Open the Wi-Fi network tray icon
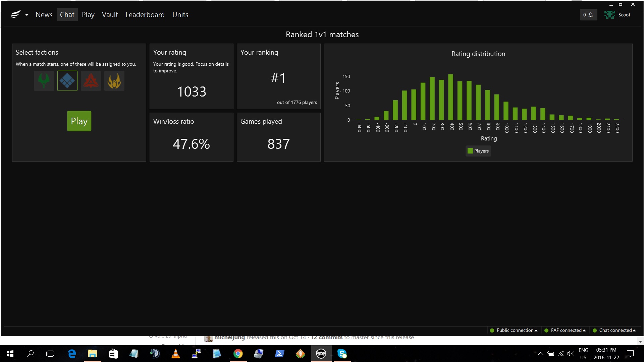644x362 pixels. click(561, 354)
